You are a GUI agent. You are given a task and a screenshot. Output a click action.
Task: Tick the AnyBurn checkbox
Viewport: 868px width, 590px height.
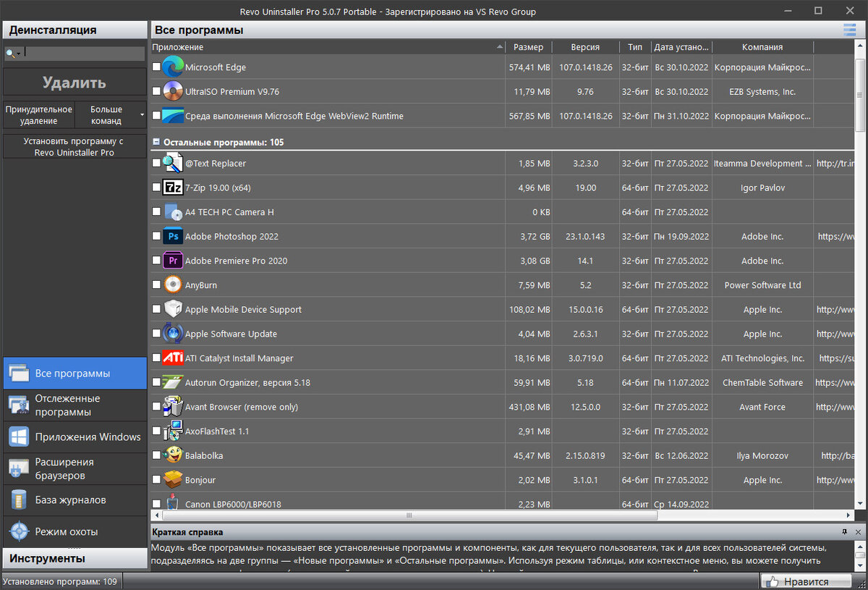[x=156, y=285]
